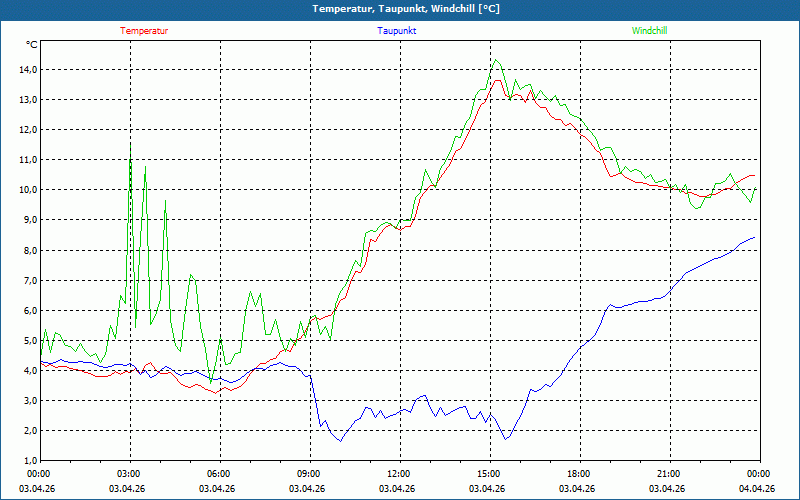Click the blue Taupunkt legend label
Image resolution: width=800 pixels, height=500 pixels.
[397, 31]
